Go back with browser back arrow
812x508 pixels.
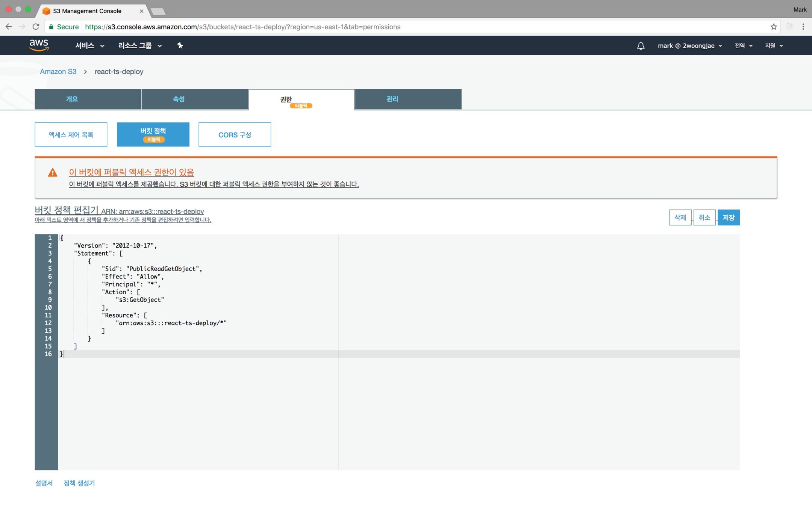click(9, 27)
